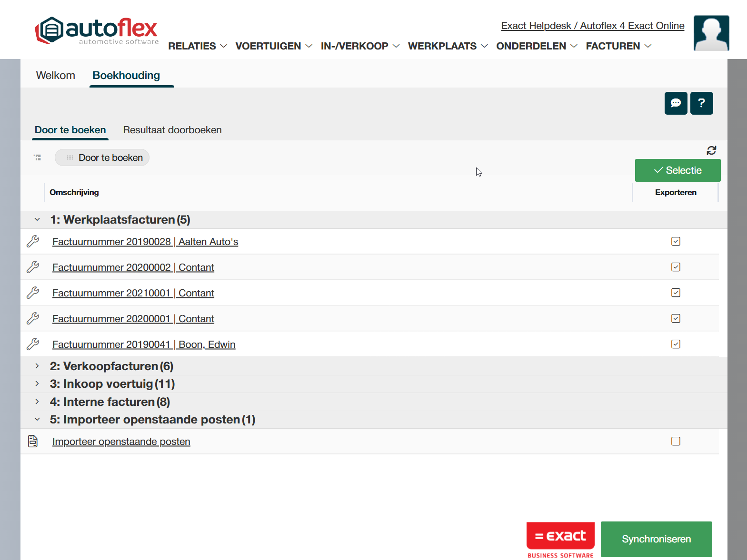
Task: Uncheck export for Factuurnummer 20200002
Action: tap(676, 267)
